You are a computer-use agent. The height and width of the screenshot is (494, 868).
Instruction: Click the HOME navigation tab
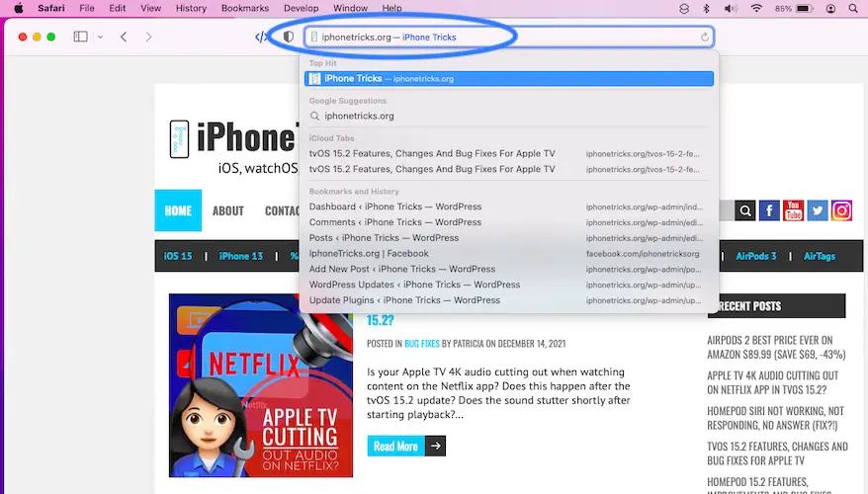[x=178, y=210]
